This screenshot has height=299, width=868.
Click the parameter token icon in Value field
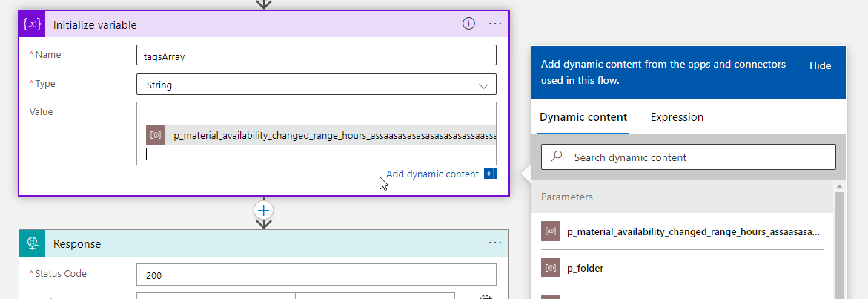pyautogui.click(x=156, y=135)
